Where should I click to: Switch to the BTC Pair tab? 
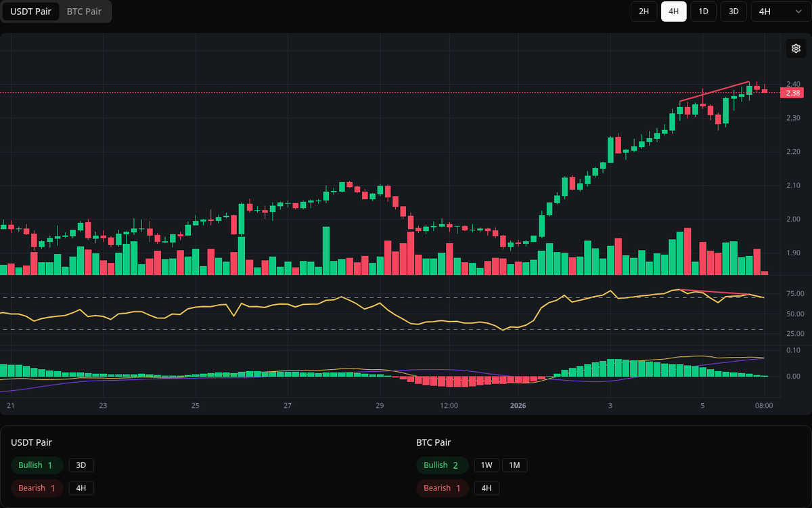[x=83, y=12]
